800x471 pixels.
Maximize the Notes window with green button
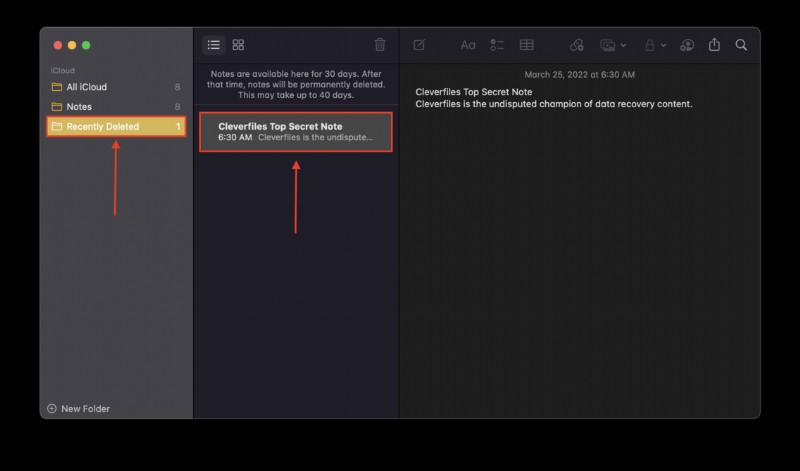tap(86, 45)
